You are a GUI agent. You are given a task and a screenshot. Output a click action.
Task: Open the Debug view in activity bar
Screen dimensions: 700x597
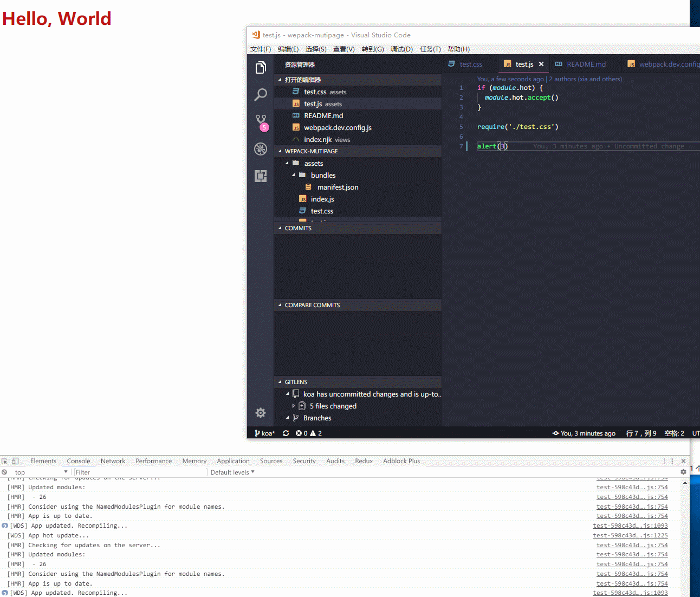(261, 149)
